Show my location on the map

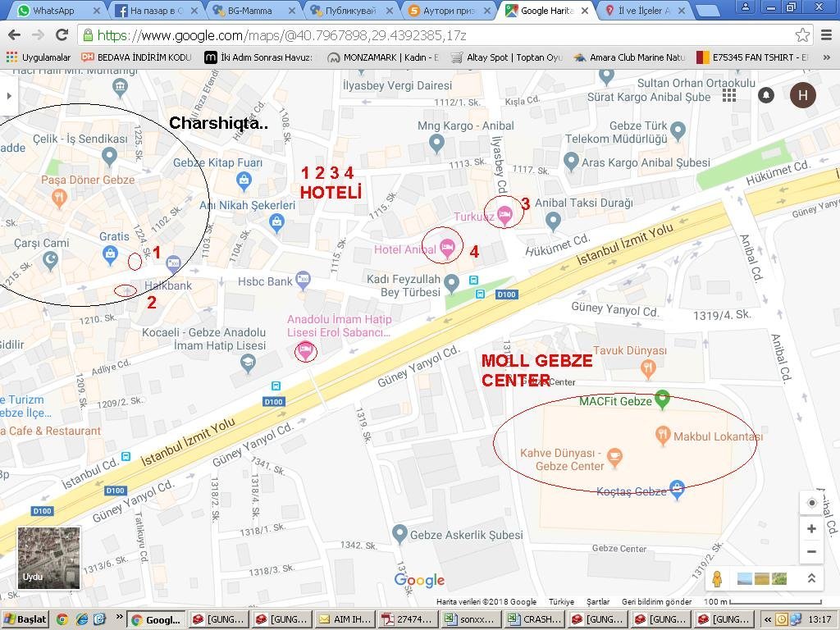pyautogui.click(x=811, y=503)
